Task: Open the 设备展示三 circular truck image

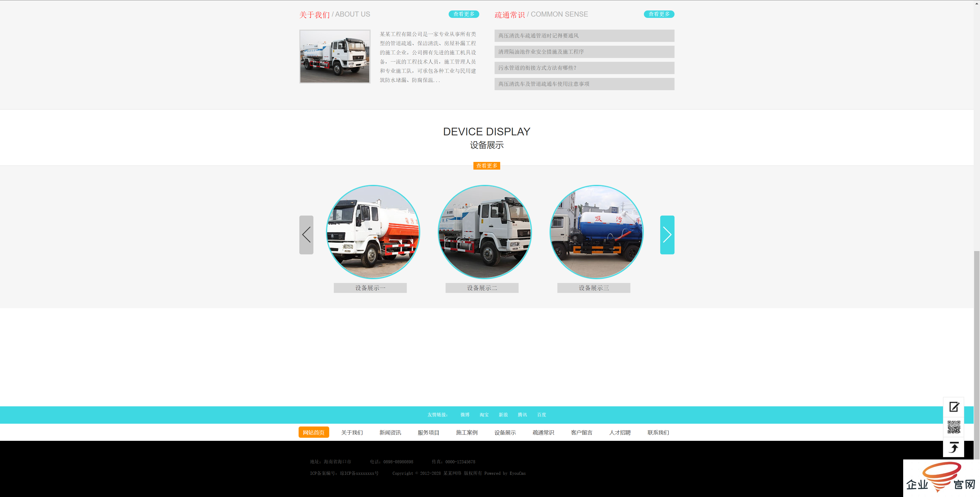Action: click(596, 232)
